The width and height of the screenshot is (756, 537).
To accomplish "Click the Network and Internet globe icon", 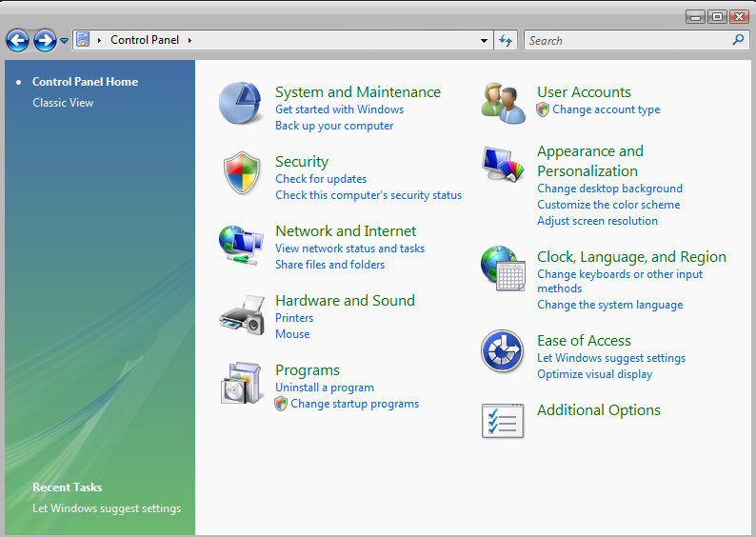I will [241, 245].
